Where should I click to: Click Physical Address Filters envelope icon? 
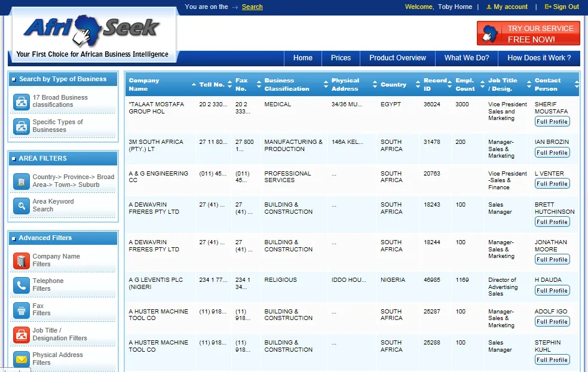tap(22, 359)
